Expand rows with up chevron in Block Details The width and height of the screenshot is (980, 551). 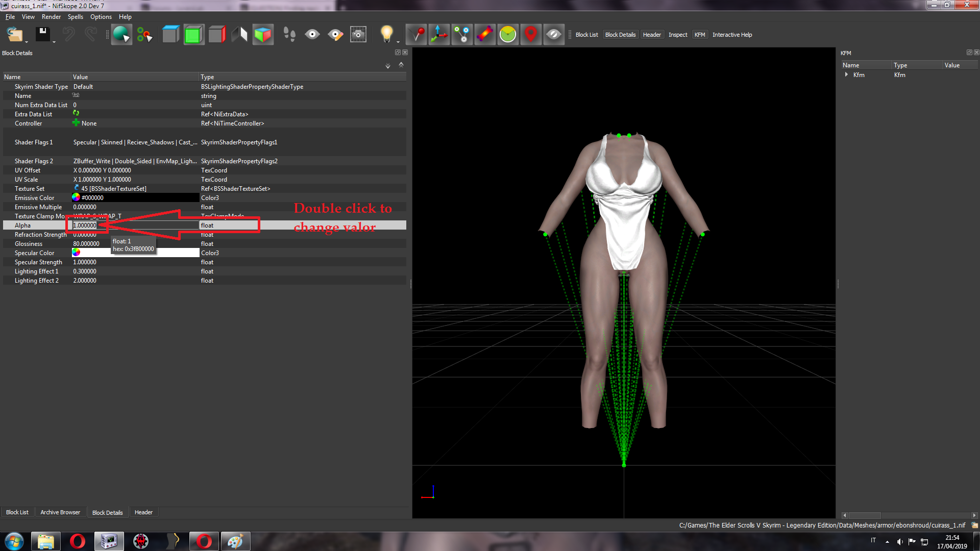(401, 65)
